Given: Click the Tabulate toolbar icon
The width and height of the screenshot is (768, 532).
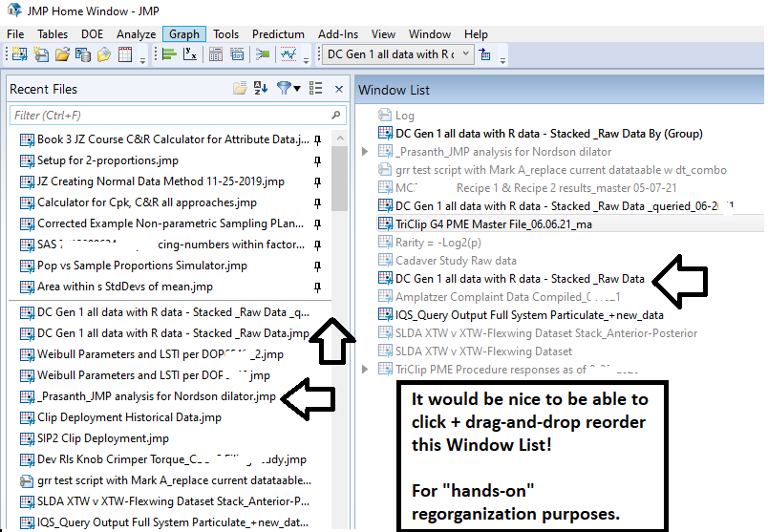Looking at the screenshot, I should click(216, 54).
